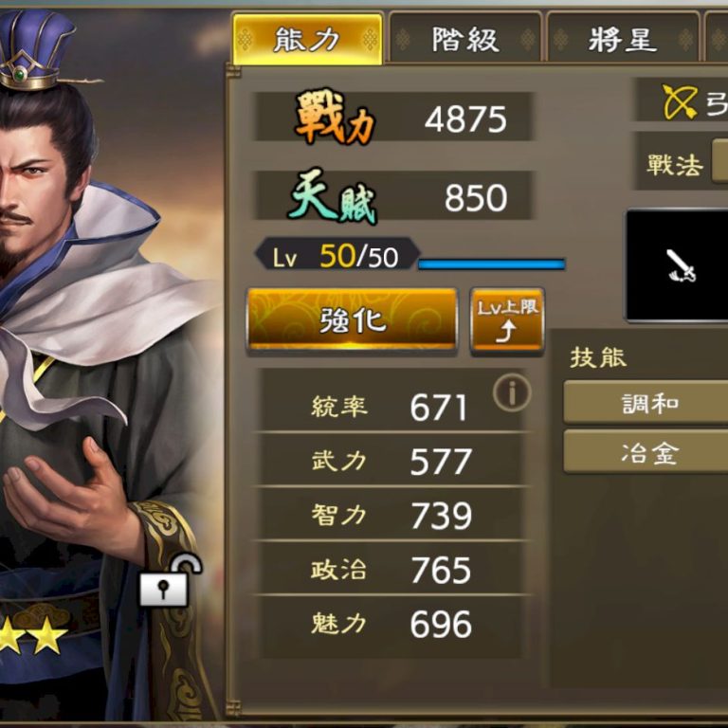This screenshot has height=728, width=728.
Task: Switch to the 階級 tab
Action: [465, 40]
